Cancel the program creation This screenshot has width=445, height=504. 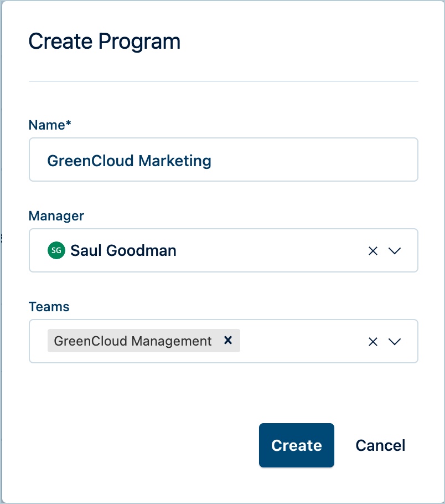(x=380, y=445)
